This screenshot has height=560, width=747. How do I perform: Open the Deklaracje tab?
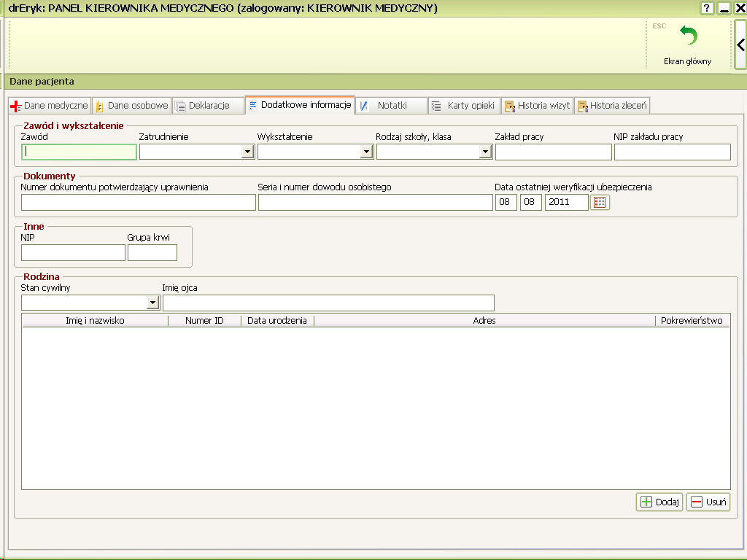[x=208, y=106]
